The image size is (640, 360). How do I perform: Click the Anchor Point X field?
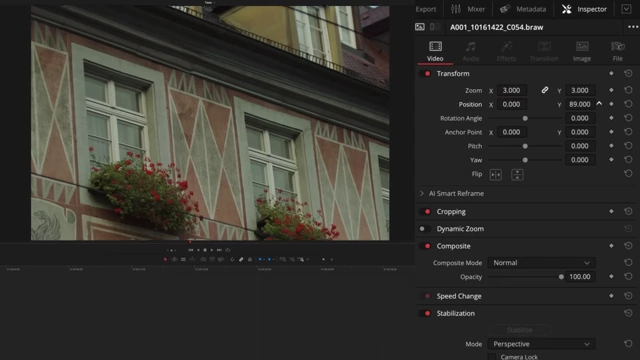tap(511, 132)
